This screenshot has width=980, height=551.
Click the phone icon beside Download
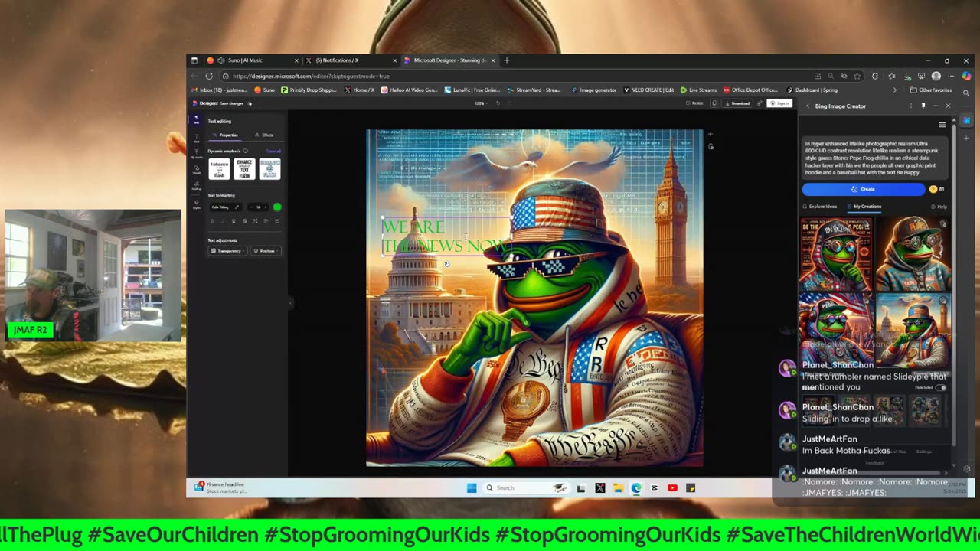click(x=714, y=103)
